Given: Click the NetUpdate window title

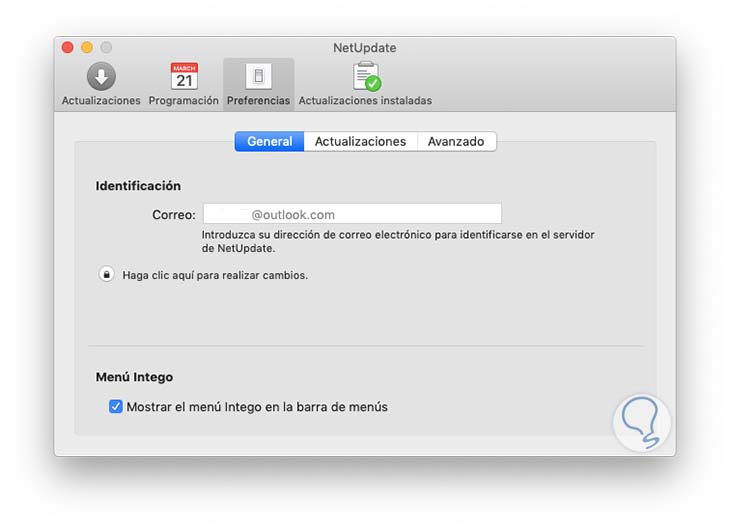Looking at the screenshot, I should point(365,47).
